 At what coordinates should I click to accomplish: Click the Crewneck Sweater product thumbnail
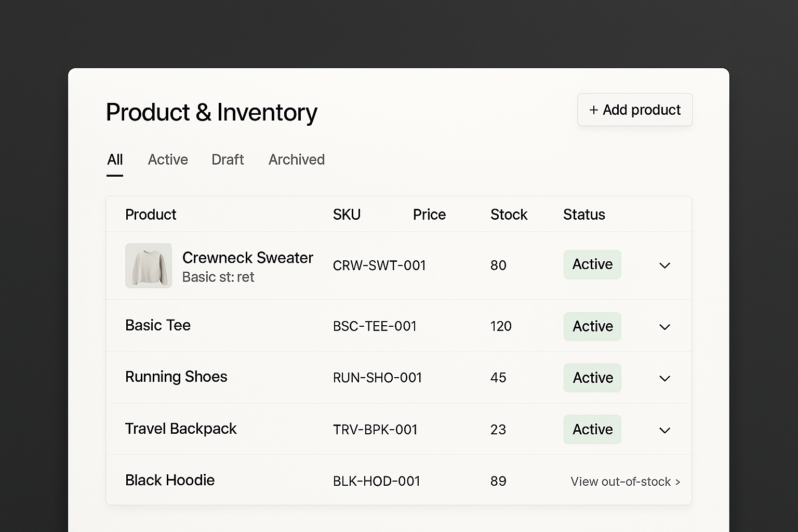[149, 265]
